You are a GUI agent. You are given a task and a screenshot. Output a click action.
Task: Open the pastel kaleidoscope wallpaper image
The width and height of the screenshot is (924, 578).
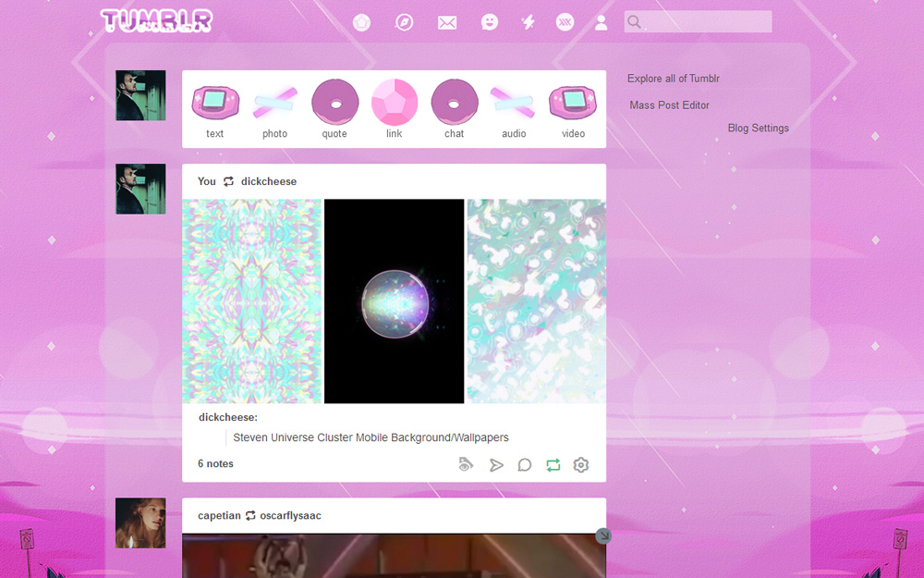[251, 301]
